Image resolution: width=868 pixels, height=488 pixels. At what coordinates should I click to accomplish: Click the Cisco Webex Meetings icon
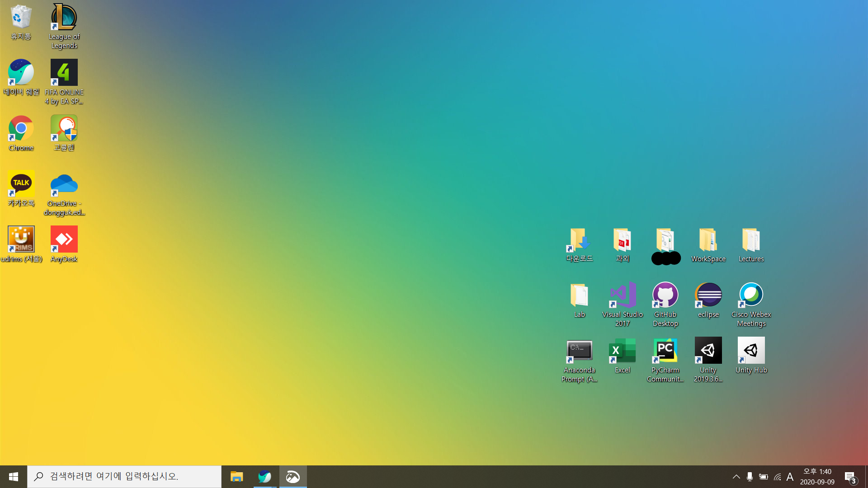click(751, 295)
